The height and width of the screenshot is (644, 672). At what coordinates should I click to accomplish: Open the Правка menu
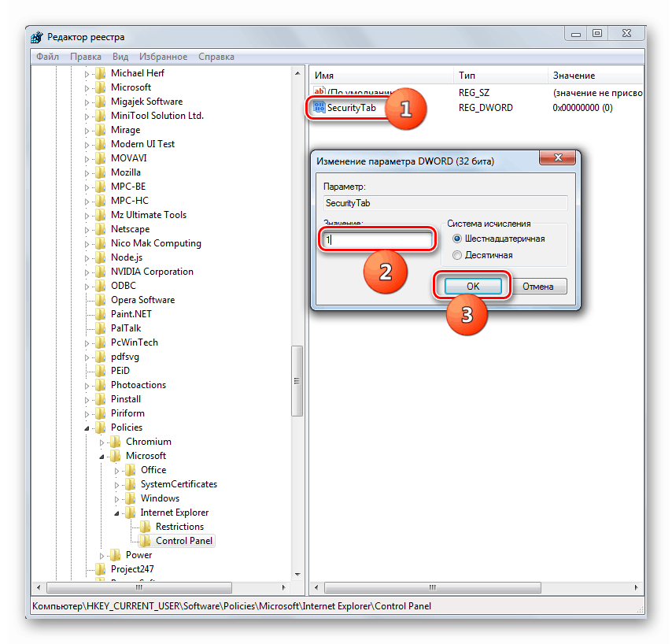tap(86, 57)
